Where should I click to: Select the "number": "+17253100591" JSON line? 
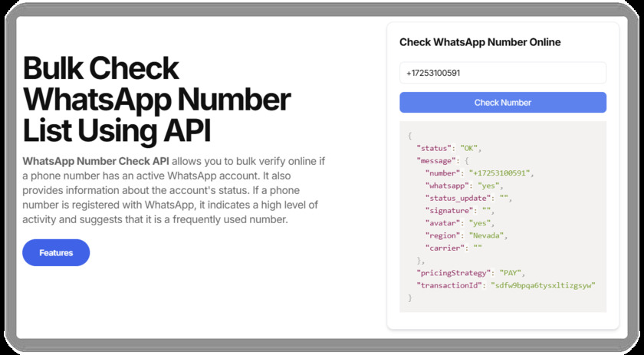coord(479,173)
